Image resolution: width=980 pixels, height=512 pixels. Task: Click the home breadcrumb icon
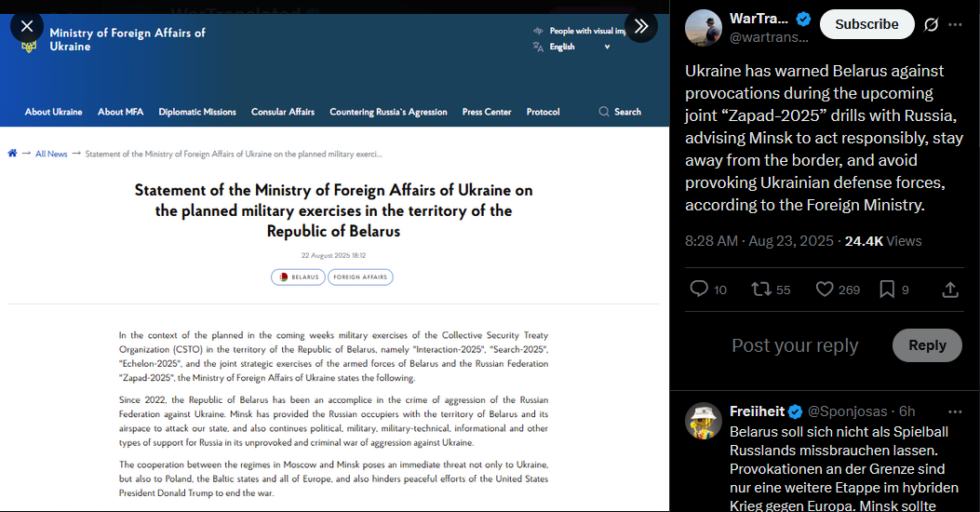click(12, 154)
